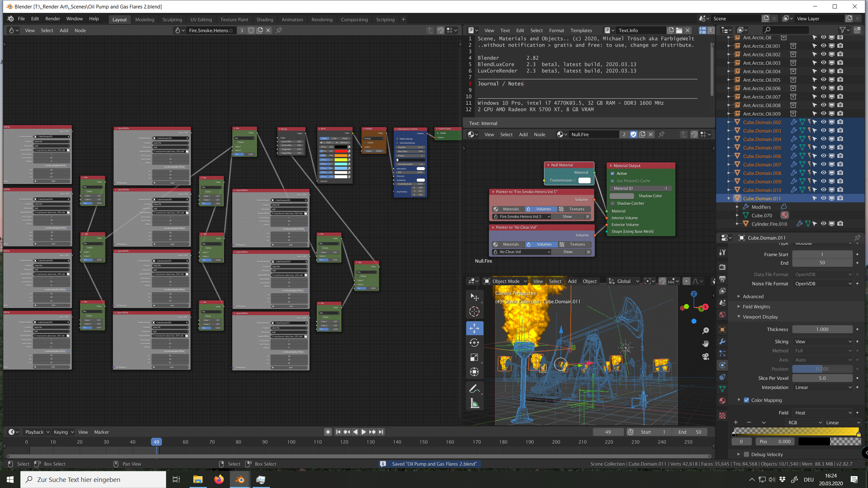This screenshot has width=868, height=488.
Task: Click the Shadow Color swatch
Action: [622, 196]
